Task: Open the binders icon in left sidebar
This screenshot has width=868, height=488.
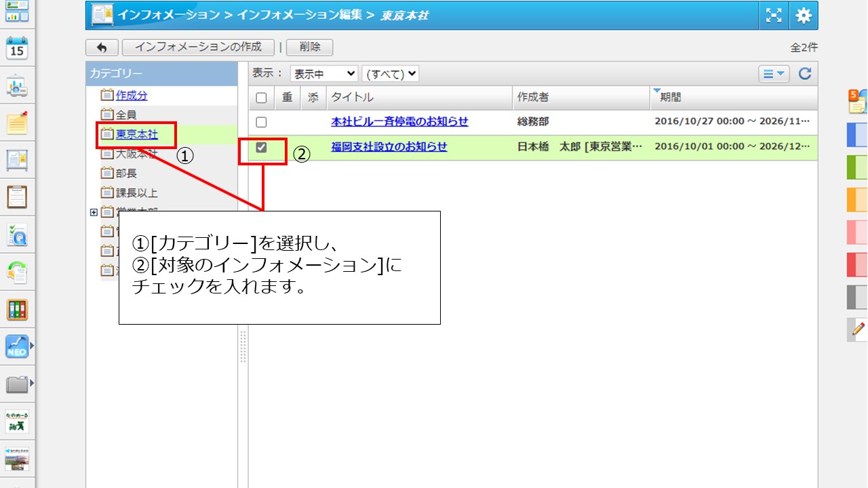Action: coord(17,310)
